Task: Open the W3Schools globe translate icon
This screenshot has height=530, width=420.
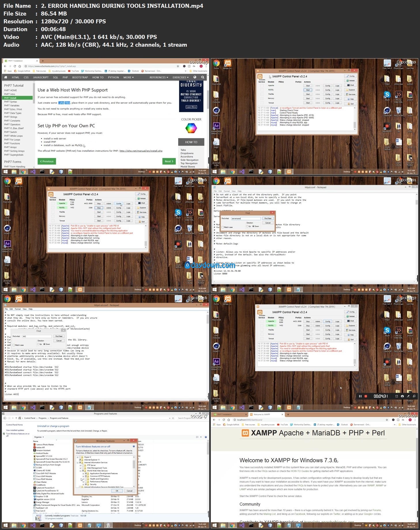Action: 195,77
